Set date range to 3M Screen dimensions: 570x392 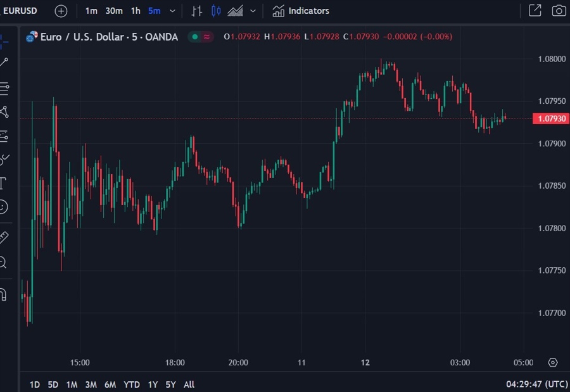coord(91,384)
